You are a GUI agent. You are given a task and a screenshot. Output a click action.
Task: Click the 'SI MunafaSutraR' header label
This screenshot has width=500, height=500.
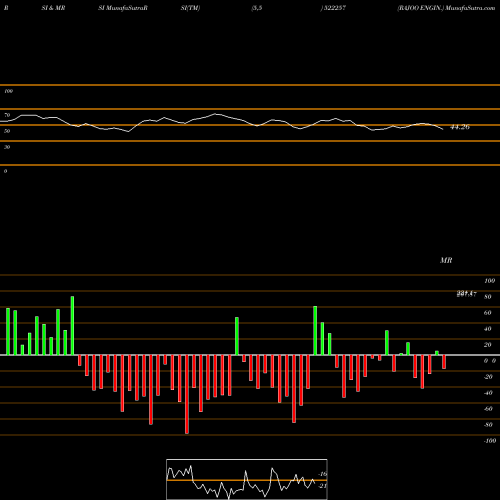coord(123,8)
